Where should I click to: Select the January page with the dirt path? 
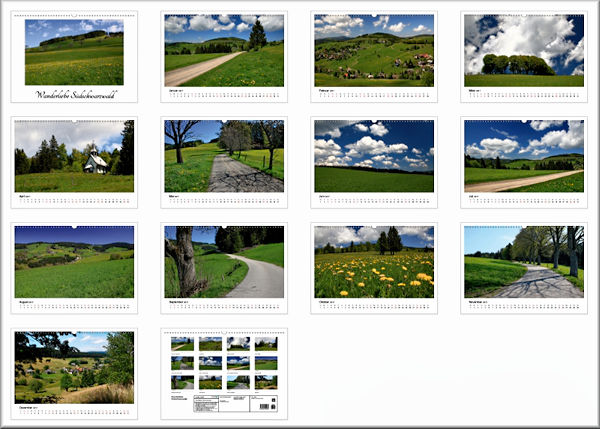tap(224, 50)
